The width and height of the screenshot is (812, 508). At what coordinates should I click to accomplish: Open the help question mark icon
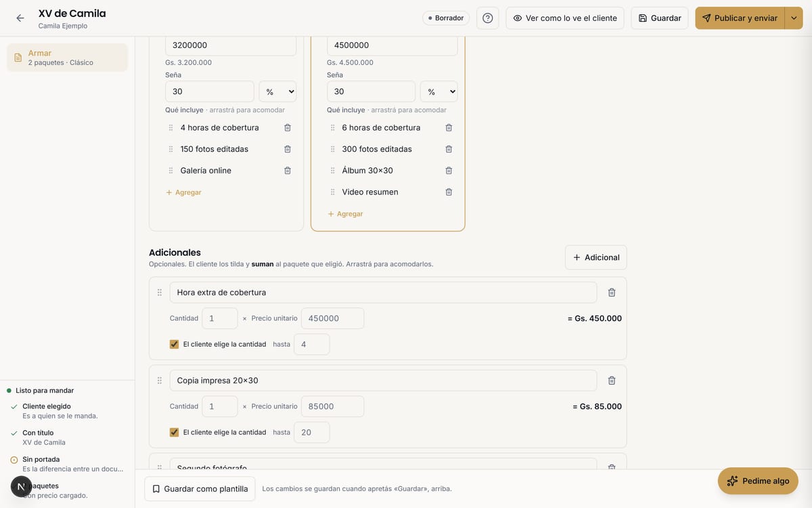(x=488, y=18)
